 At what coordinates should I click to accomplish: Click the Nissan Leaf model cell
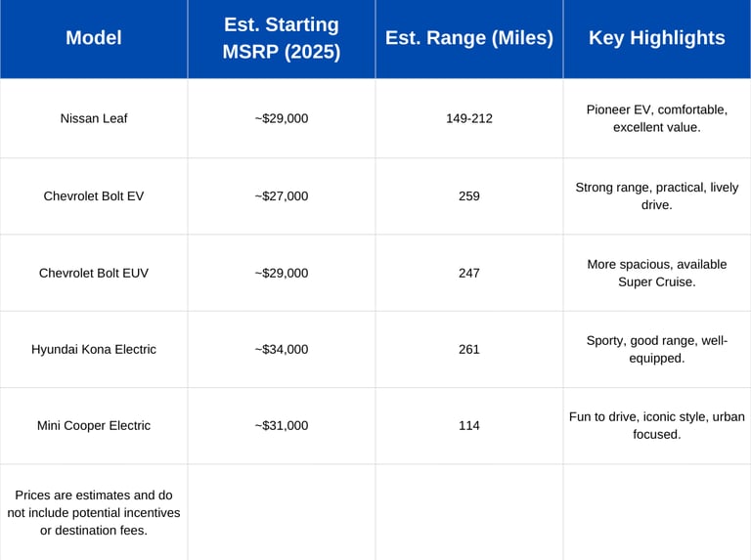pos(94,118)
